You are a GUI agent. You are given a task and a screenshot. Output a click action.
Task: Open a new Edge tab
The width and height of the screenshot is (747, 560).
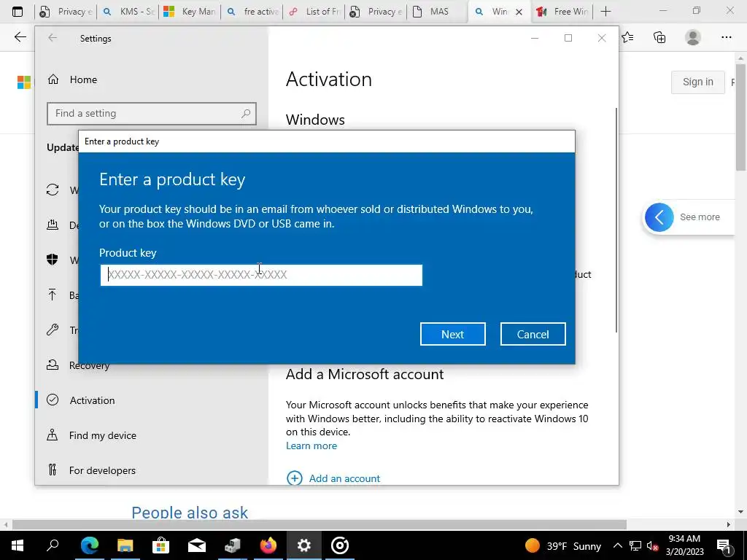605,12
